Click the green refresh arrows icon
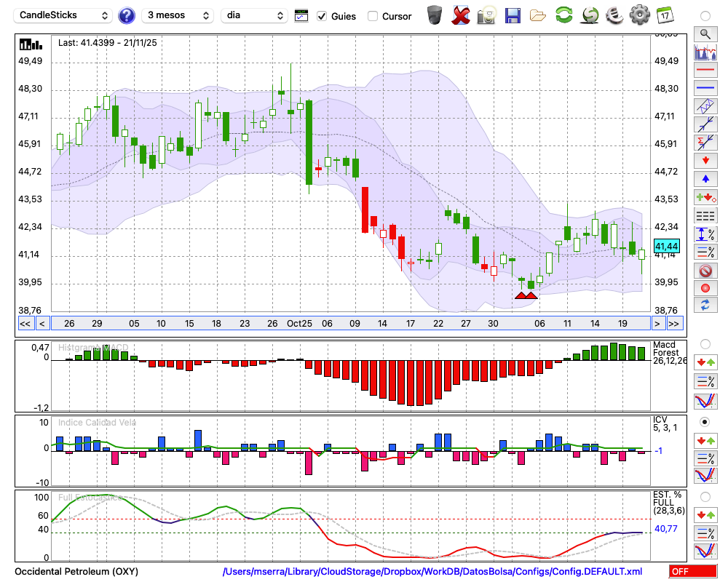 (x=563, y=15)
